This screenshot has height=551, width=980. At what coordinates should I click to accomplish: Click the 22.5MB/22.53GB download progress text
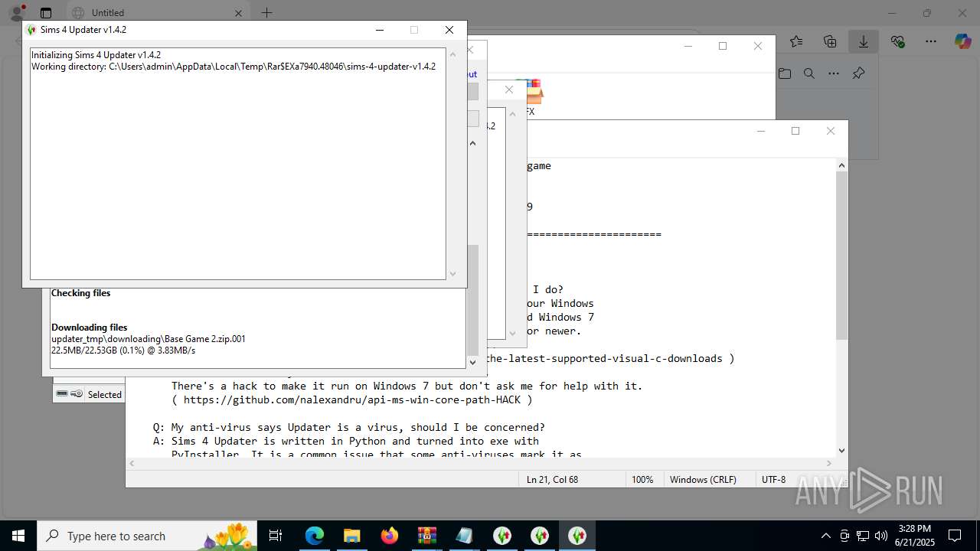click(x=123, y=350)
